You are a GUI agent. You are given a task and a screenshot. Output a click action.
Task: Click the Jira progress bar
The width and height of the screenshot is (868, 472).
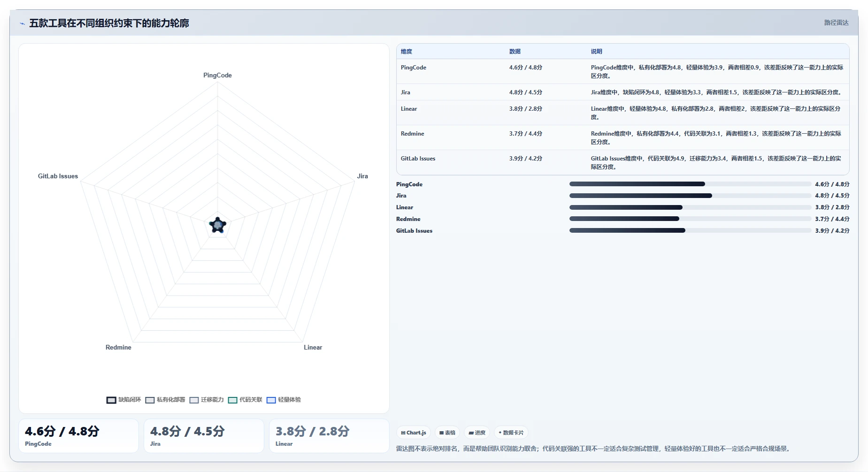[x=690, y=196]
